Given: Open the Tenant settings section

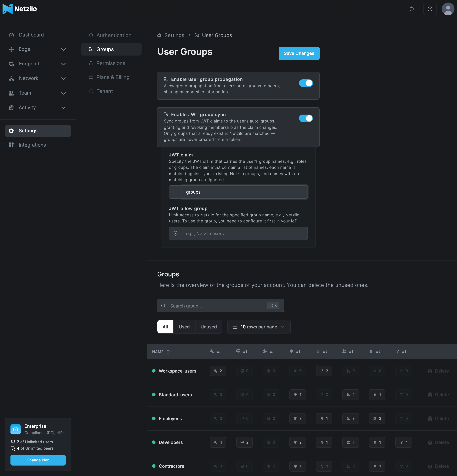Looking at the screenshot, I should pos(111,91).
